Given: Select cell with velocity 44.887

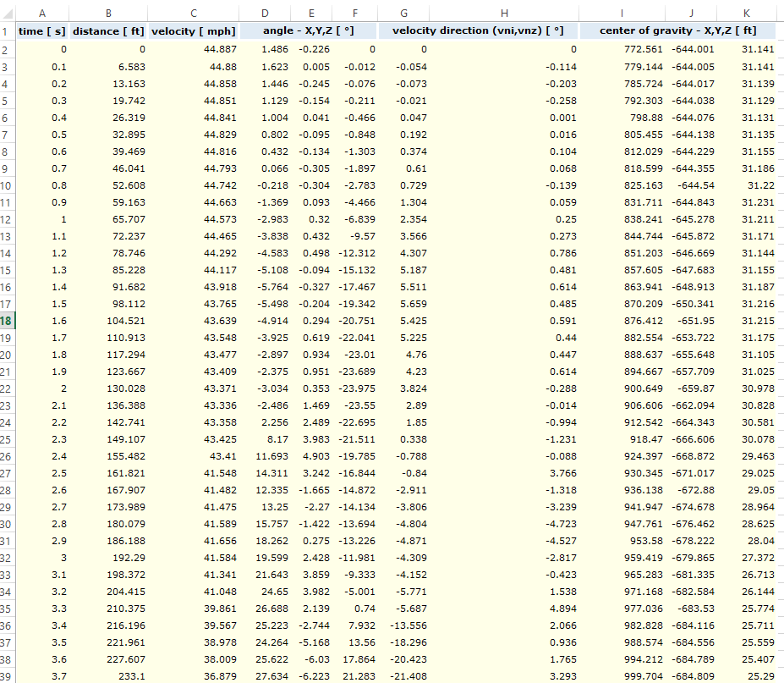Looking at the screenshot, I should pos(194,50).
